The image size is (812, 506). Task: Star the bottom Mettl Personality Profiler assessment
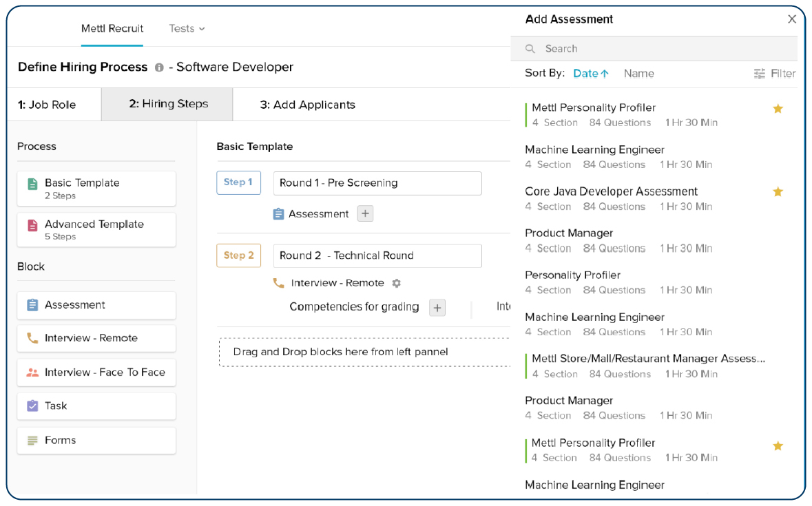pyautogui.click(x=778, y=445)
